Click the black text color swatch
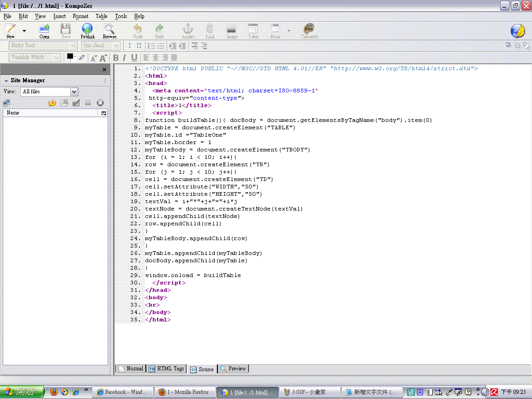Viewport: 532px width, 399px height. (x=70, y=56)
